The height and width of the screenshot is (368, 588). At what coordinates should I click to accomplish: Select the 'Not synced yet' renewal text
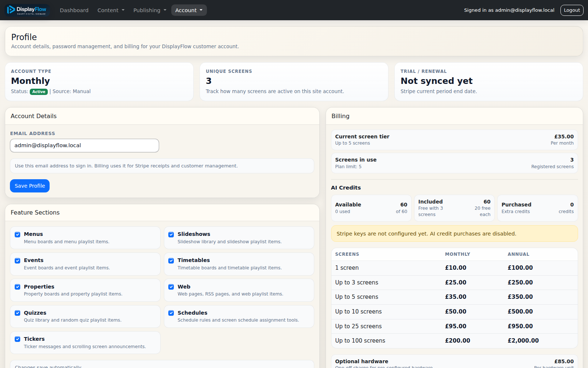tap(437, 81)
